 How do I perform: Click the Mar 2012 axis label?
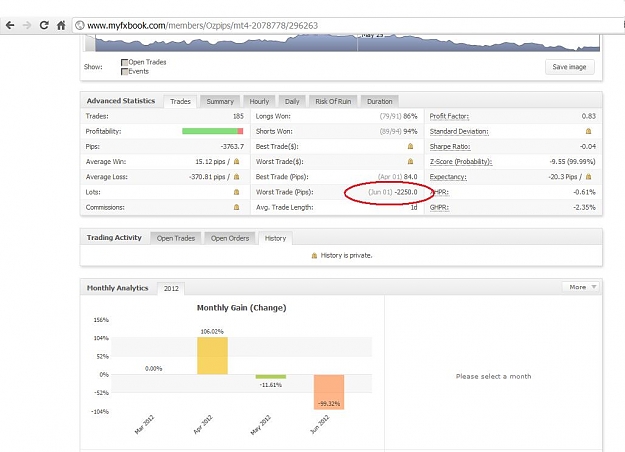point(144,424)
